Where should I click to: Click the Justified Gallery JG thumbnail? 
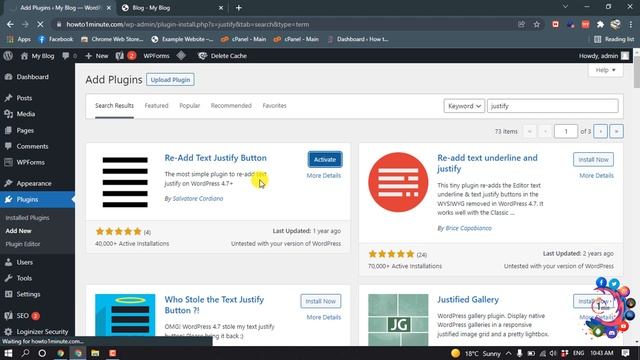[398, 320]
